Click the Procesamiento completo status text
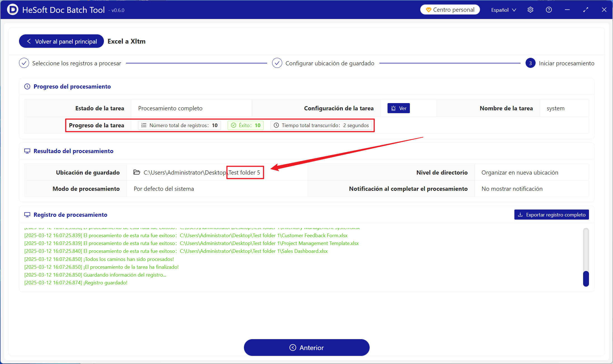Image resolution: width=613 pixels, height=364 pixels. coord(170,108)
